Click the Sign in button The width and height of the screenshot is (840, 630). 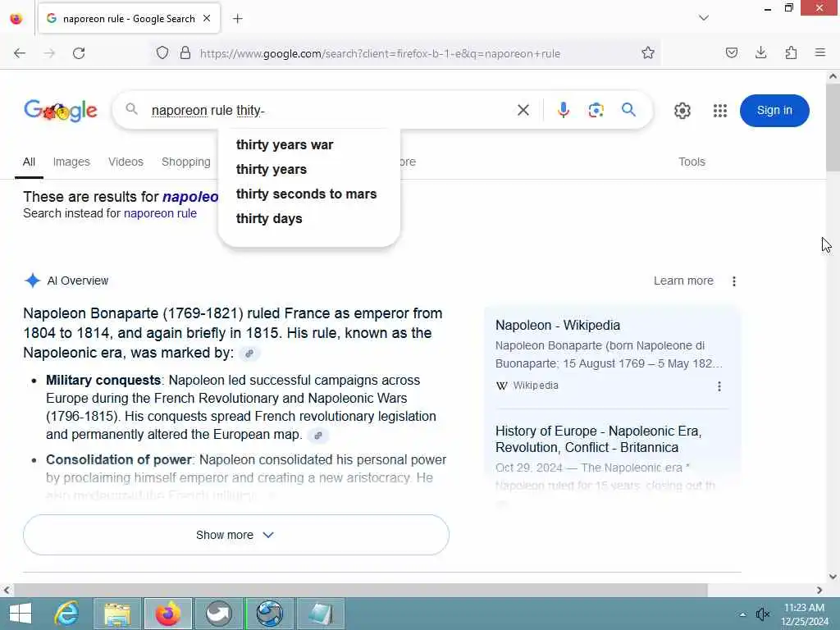774,111
